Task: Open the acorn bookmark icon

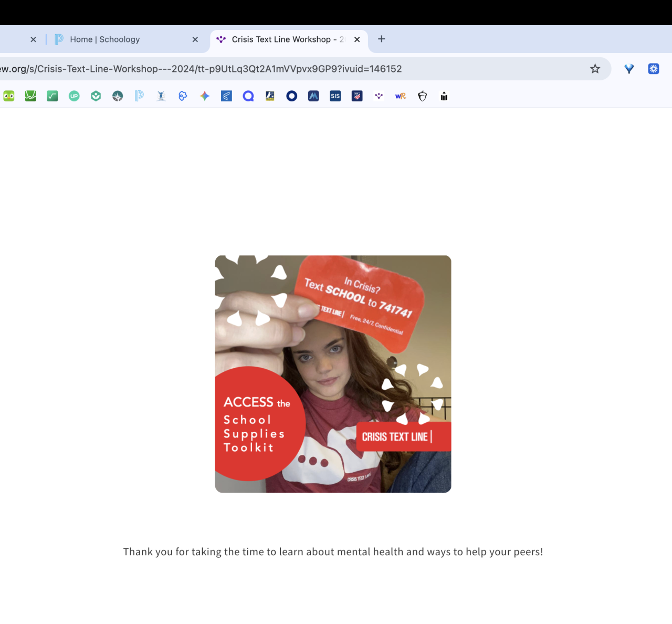Action: 423,96
